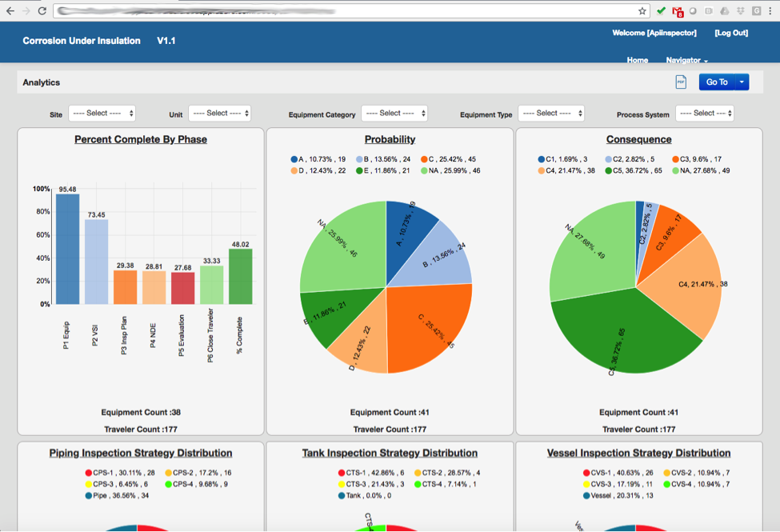Toggle Probability legend item E, 11.86%
The width and height of the screenshot is (780, 532).
(383, 170)
